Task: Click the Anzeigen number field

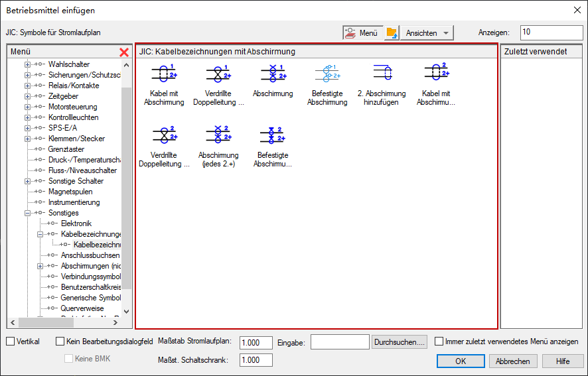Action: (551, 32)
